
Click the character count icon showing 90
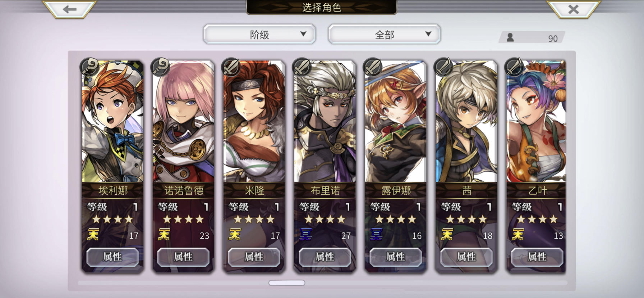[510, 37]
